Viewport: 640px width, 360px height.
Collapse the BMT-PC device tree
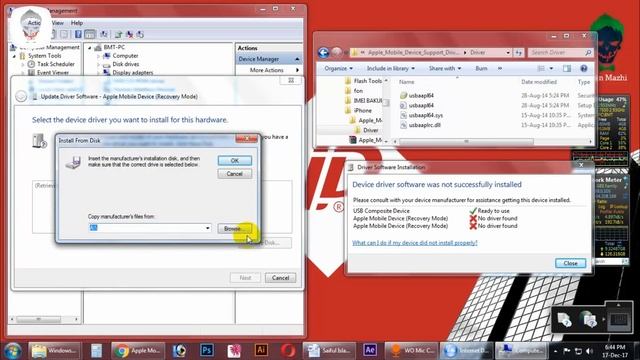click(90, 47)
